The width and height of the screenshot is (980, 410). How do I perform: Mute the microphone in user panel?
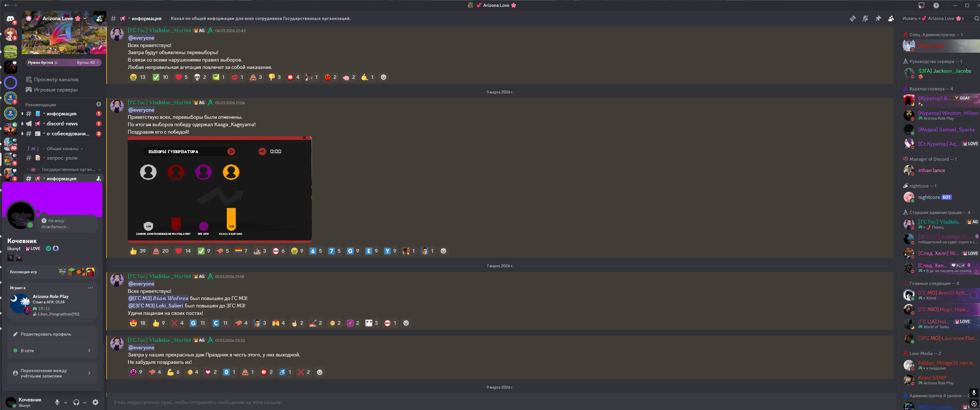click(x=57, y=402)
